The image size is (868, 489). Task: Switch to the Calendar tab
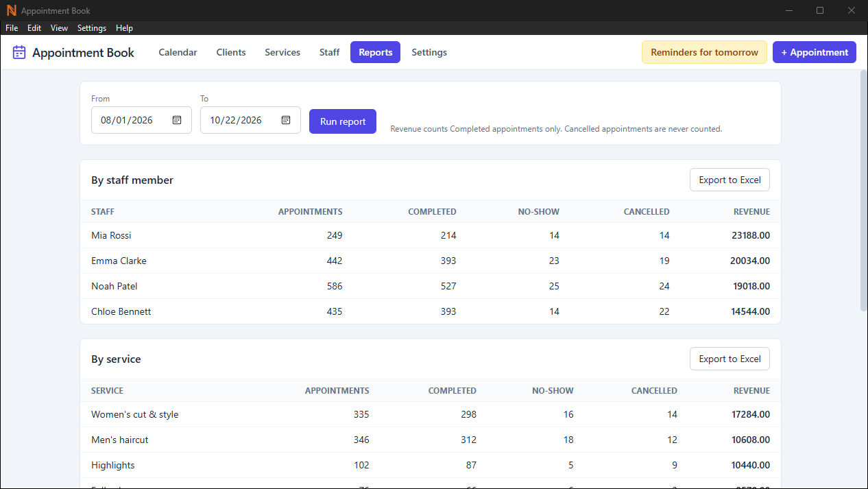pos(178,52)
